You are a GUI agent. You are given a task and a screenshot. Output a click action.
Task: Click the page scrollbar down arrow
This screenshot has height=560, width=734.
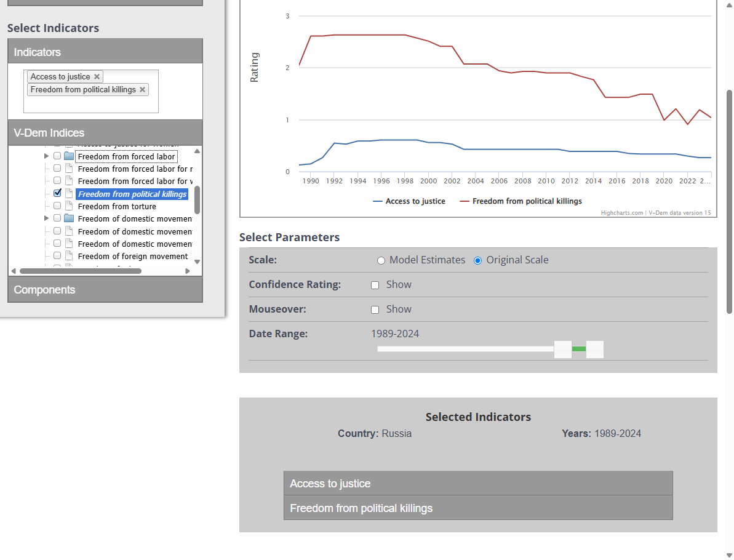729,555
